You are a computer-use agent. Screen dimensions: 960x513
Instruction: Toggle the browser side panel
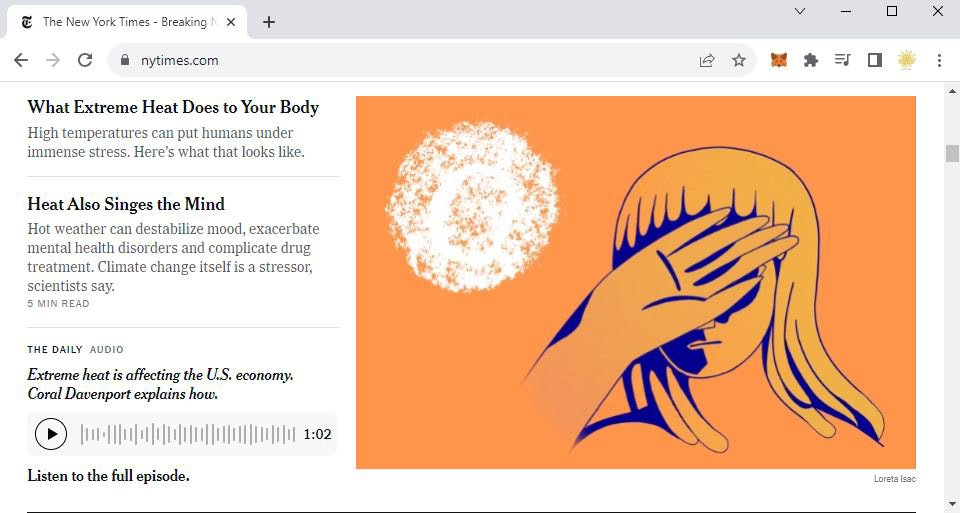point(875,60)
